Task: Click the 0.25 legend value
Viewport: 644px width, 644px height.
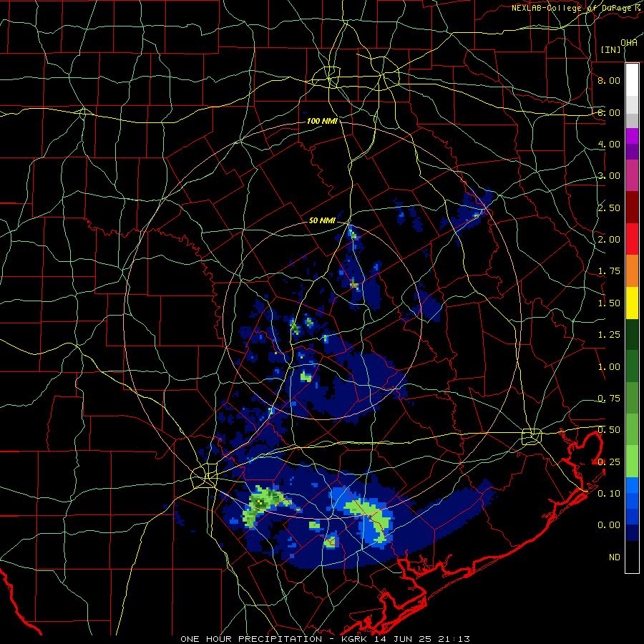Action: click(x=609, y=462)
